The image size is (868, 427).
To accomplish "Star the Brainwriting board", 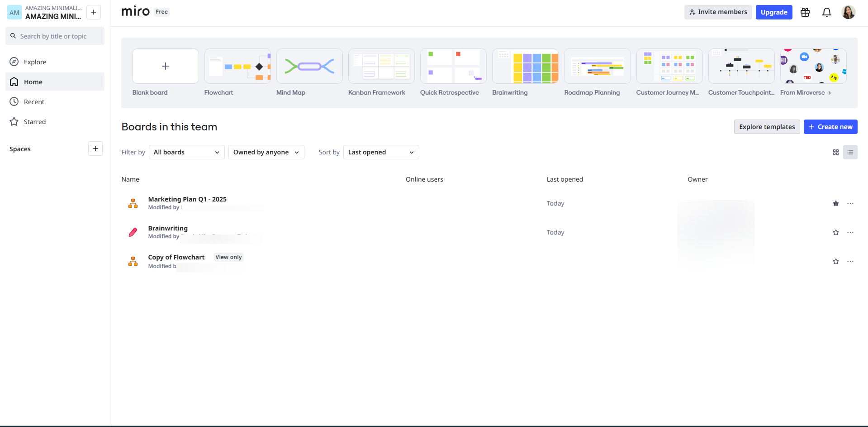I will pyautogui.click(x=836, y=232).
